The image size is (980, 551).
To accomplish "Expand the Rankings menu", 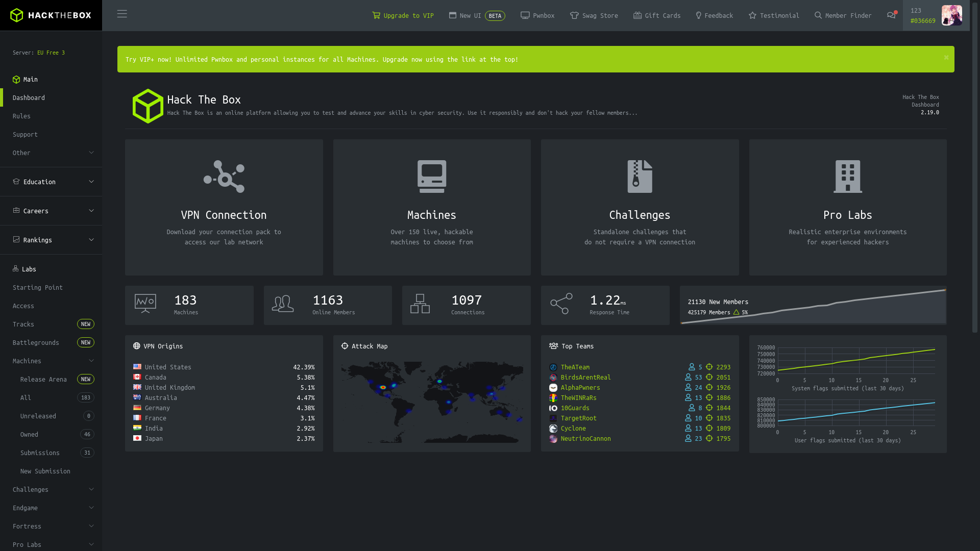I will point(51,240).
